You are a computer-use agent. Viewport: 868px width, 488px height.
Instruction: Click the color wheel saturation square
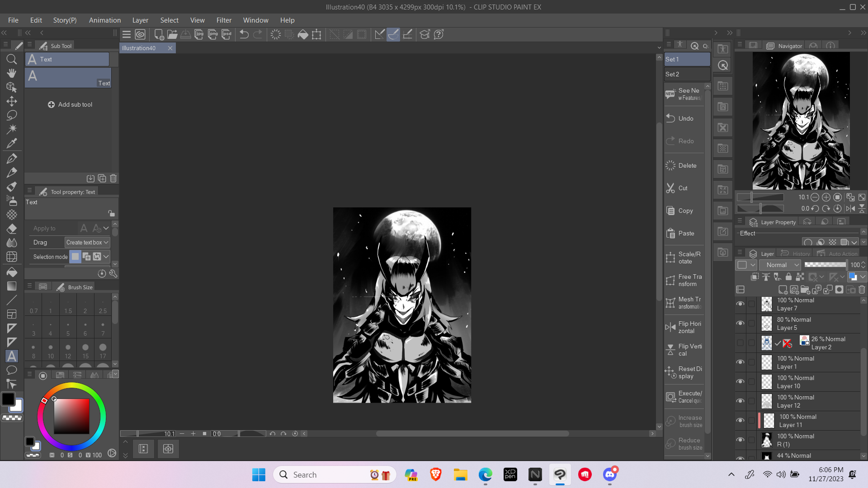click(71, 416)
